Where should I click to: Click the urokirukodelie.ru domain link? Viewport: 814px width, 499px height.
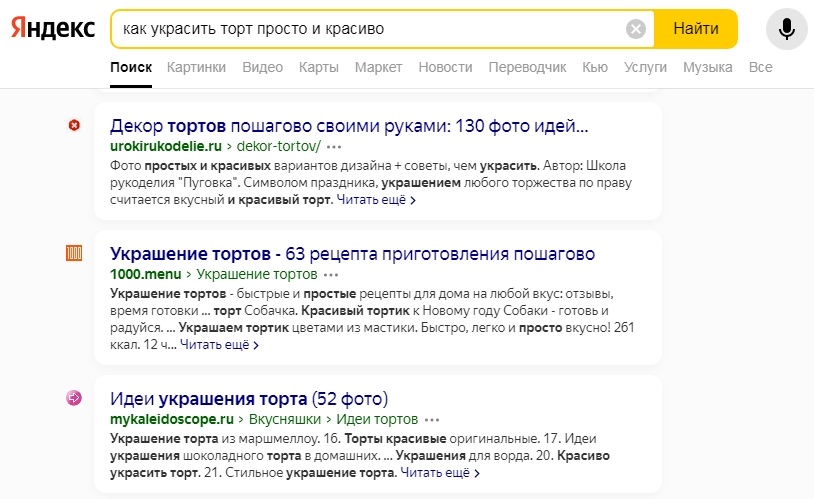(x=166, y=146)
